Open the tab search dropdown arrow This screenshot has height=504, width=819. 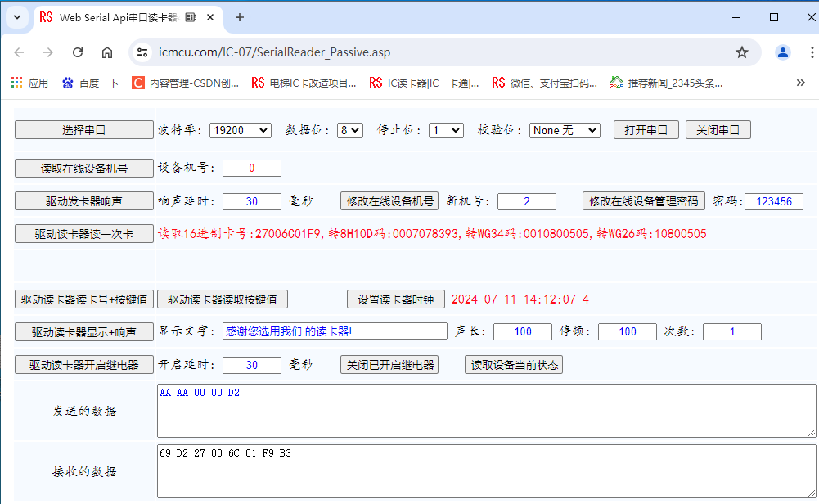16,17
